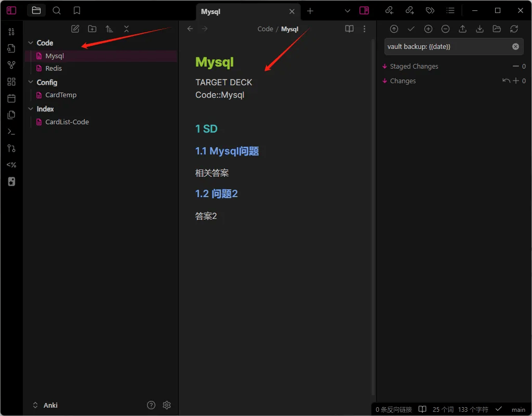
Task: Stage all in Changes row
Action: pos(516,81)
